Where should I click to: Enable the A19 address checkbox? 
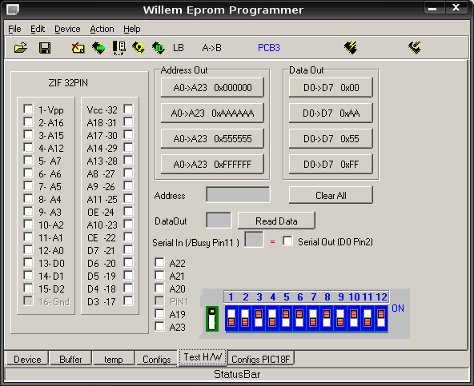[160, 314]
